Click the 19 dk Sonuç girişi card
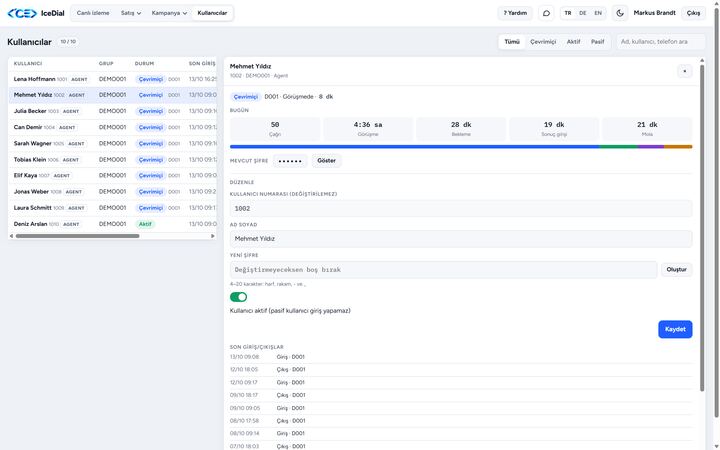 (554, 129)
